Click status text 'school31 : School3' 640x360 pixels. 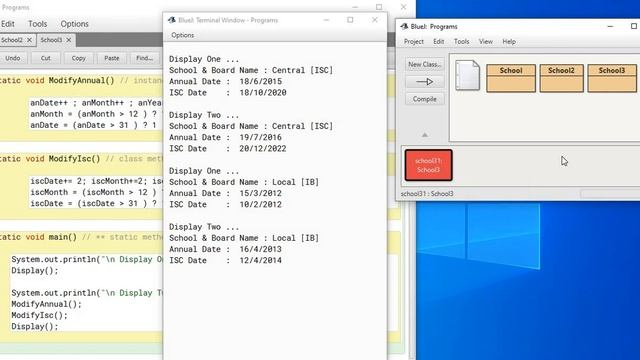pos(427,194)
